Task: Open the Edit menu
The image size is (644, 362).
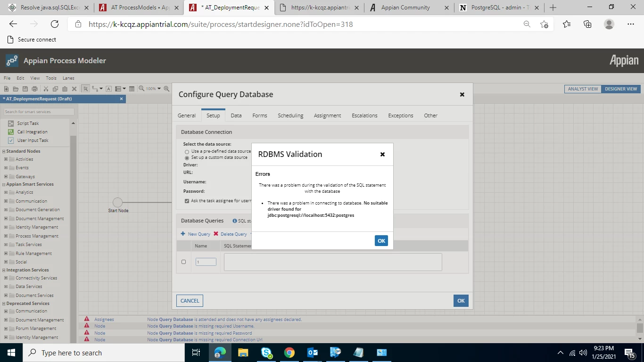Action: click(20, 78)
